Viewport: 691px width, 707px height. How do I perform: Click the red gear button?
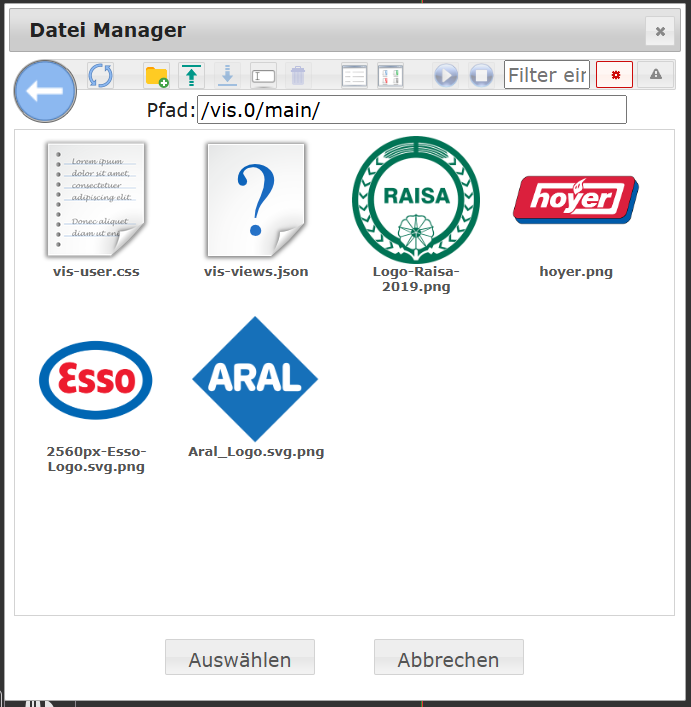coord(614,74)
